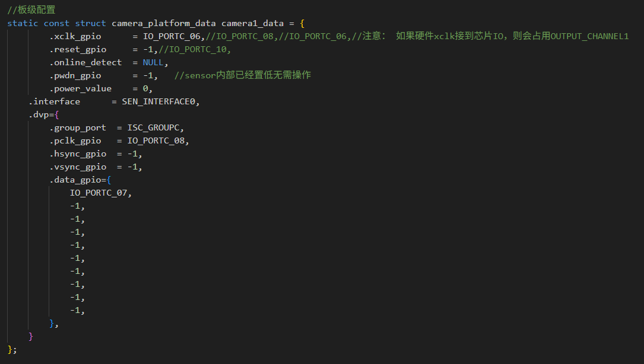Select the 0 value of power_value
The width and height of the screenshot is (644, 364).
point(145,89)
